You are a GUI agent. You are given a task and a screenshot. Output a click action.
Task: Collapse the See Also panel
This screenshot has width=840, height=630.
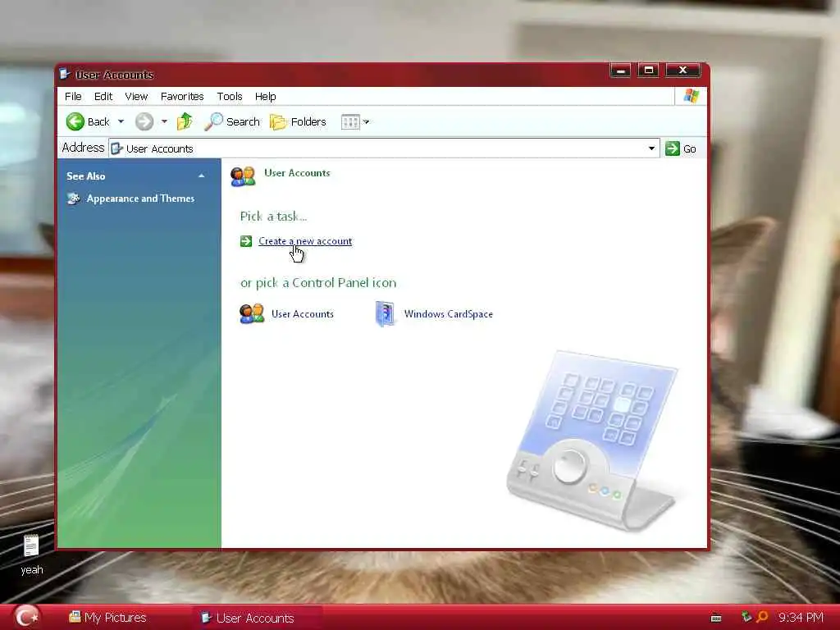(x=202, y=176)
